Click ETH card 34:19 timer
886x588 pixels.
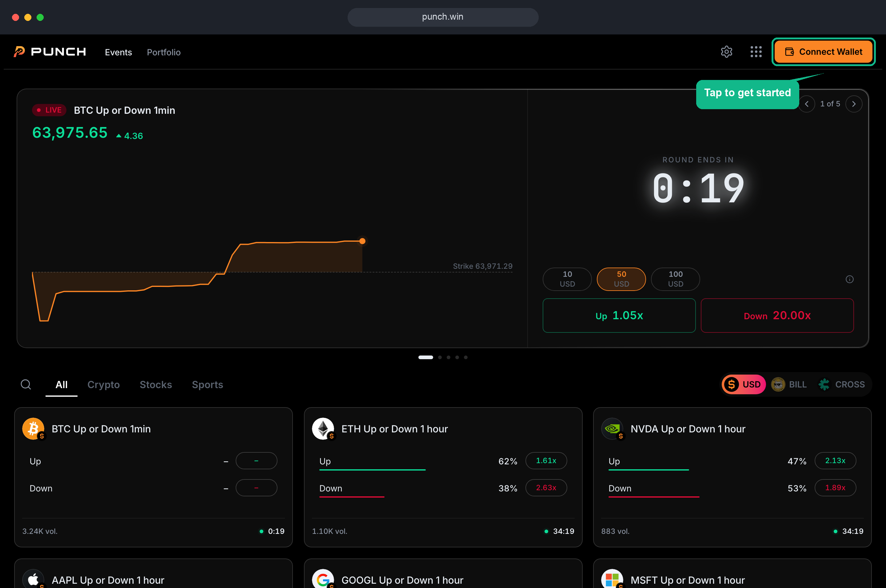559,531
